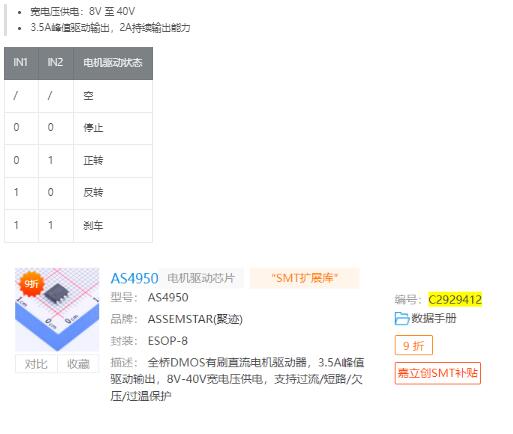Click the 电机驱动芯片 category tag

tap(201, 278)
